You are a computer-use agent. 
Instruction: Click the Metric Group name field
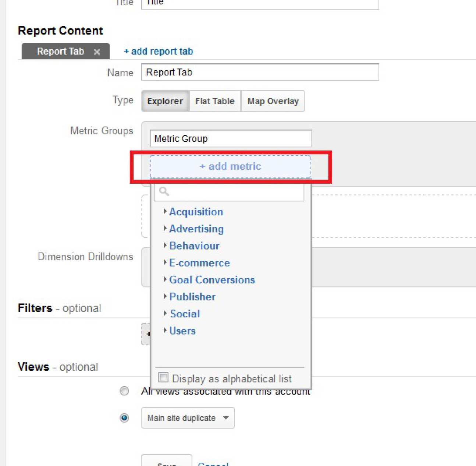tap(231, 139)
